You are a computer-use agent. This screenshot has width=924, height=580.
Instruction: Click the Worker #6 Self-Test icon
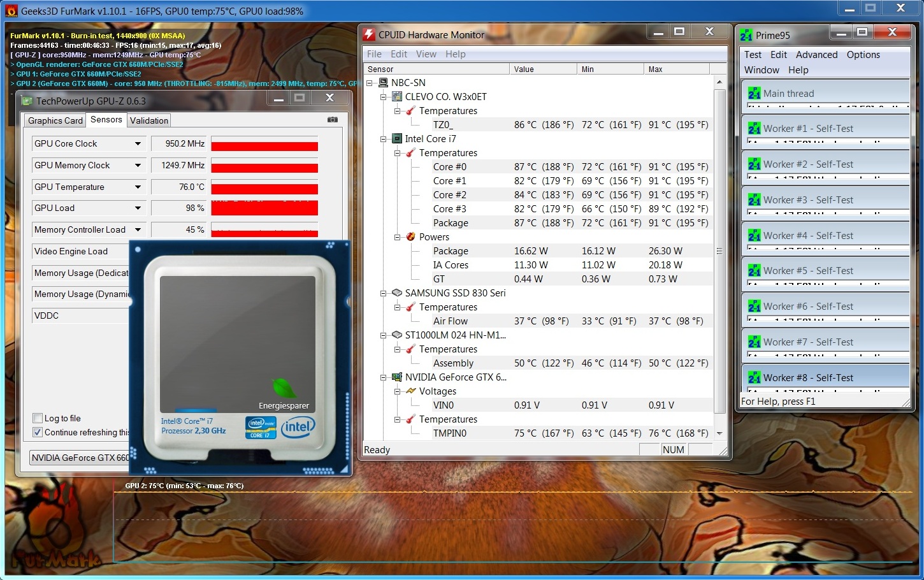point(754,306)
